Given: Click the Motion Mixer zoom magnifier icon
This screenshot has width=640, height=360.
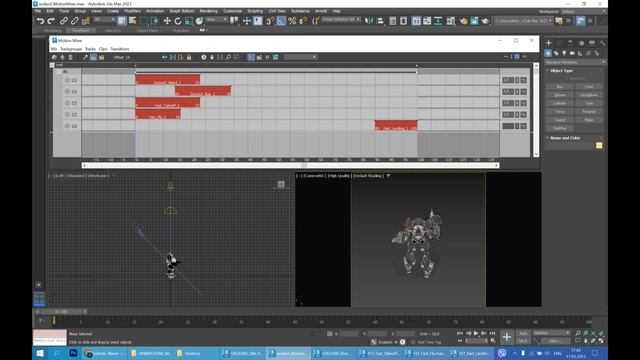Looking at the screenshot, I should click(228, 58).
